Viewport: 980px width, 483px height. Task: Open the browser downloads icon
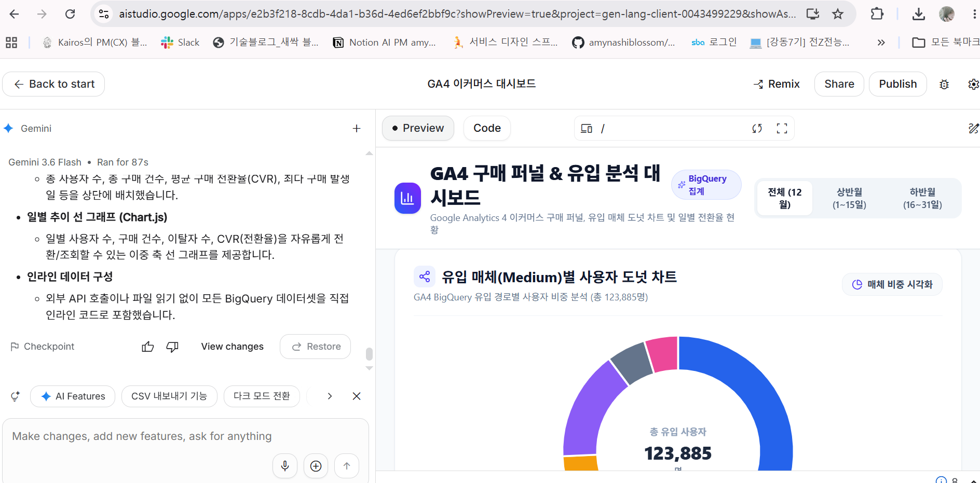[919, 14]
